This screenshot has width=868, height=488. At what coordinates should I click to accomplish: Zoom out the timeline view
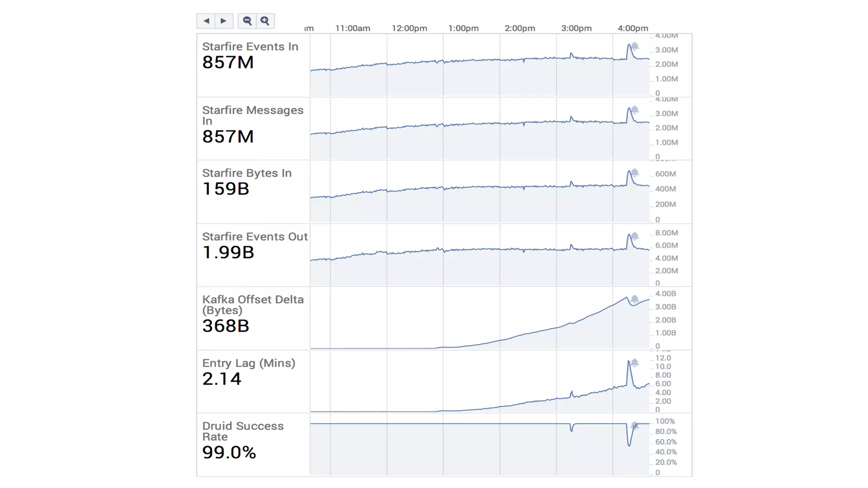click(x=247, y=21)
